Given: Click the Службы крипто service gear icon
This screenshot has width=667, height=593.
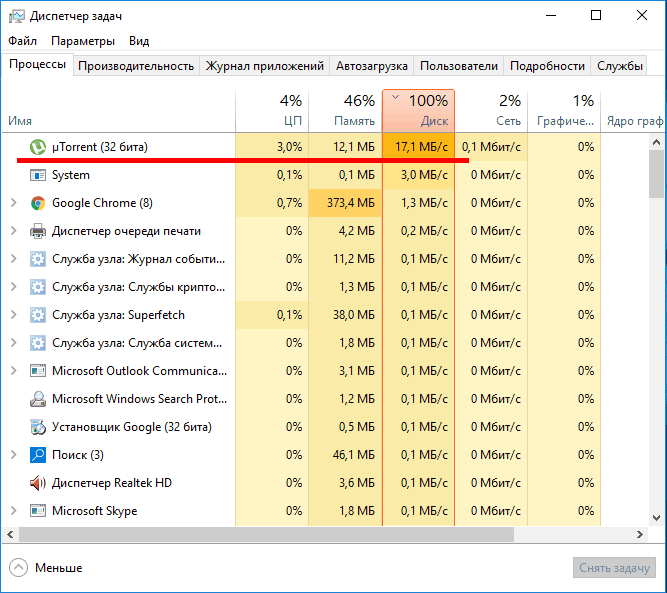Looking at the screenshot, I should [38, 287].
